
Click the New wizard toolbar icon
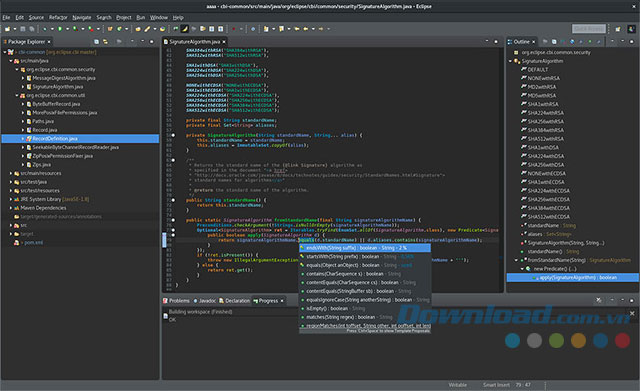(8, 29)
